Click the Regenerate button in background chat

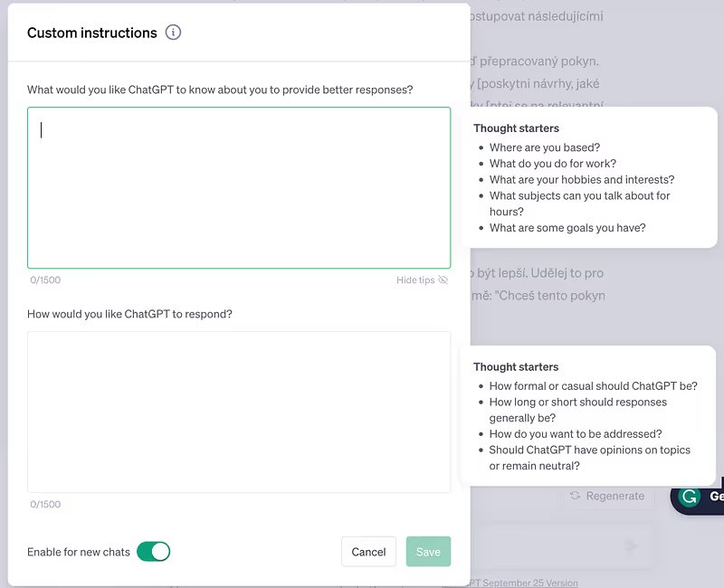click(608, 496)
